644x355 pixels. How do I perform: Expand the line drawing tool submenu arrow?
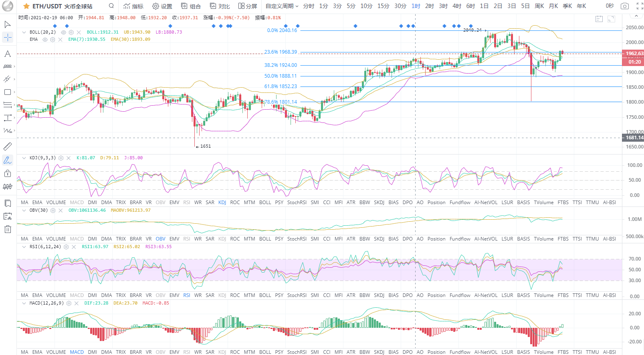(14, 79)
